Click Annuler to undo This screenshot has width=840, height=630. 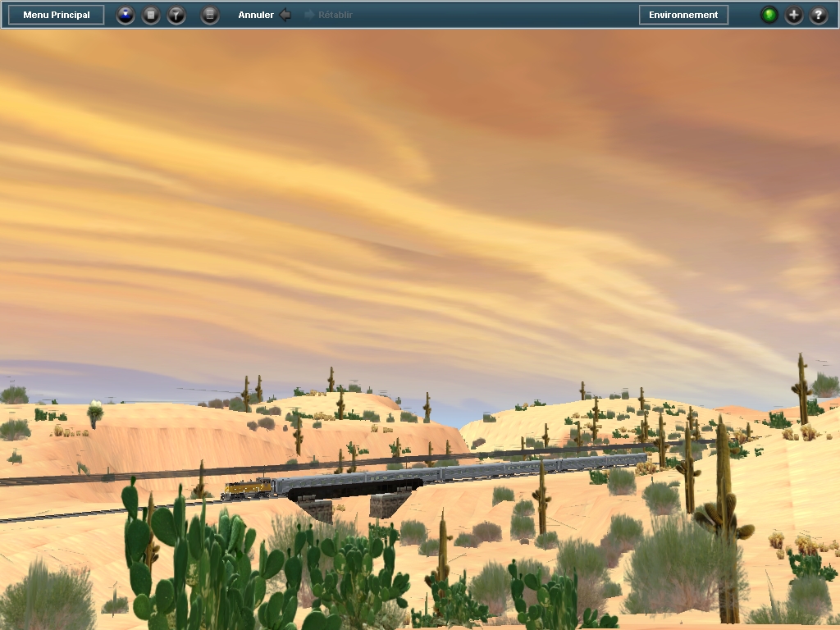265,15
